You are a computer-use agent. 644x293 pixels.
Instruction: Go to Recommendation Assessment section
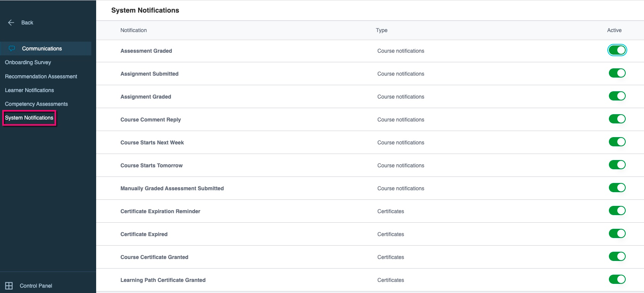(x=41, y=76)
